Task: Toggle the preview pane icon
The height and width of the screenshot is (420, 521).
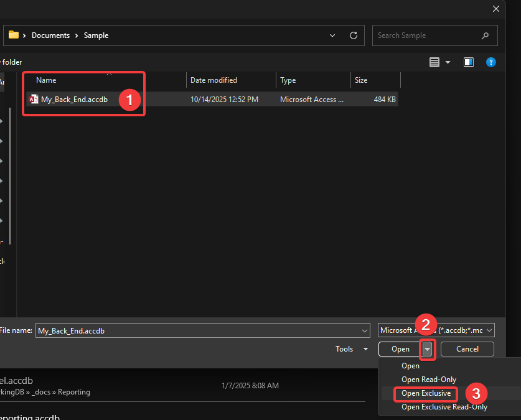Action: [x=469, y=62]
